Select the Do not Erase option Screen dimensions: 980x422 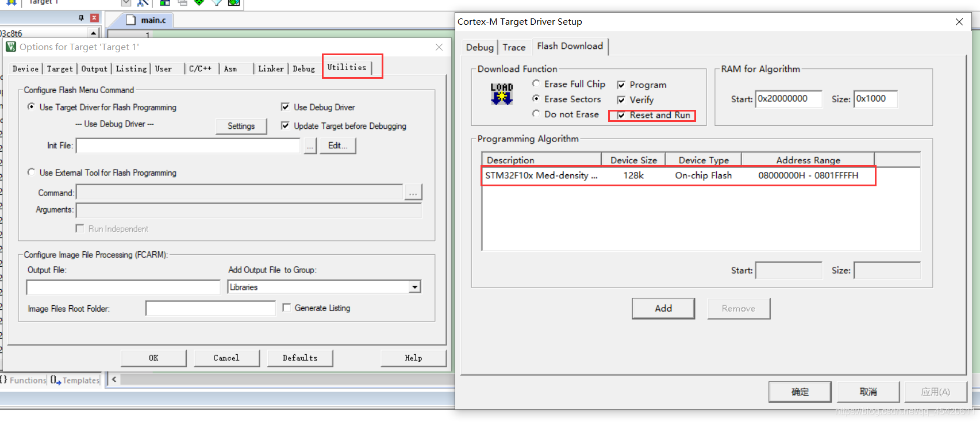coord(536,114)
